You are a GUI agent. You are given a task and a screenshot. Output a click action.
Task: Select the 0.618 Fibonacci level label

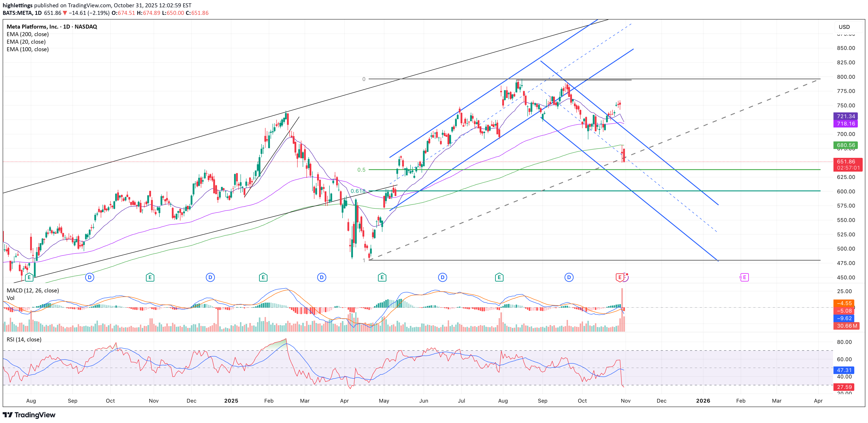click(358, 191)
